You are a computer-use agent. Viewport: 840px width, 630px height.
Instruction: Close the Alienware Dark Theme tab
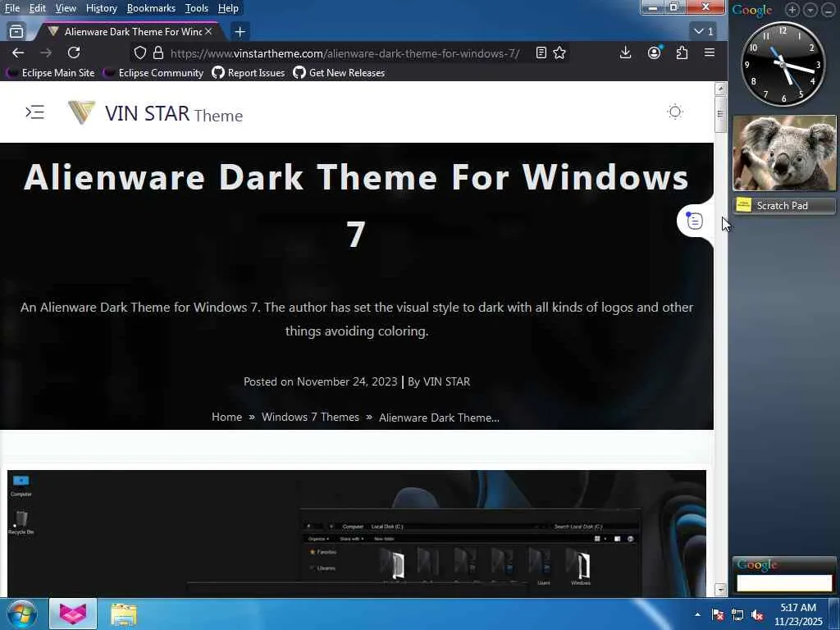pyautogui.click(x=208, y=32)
